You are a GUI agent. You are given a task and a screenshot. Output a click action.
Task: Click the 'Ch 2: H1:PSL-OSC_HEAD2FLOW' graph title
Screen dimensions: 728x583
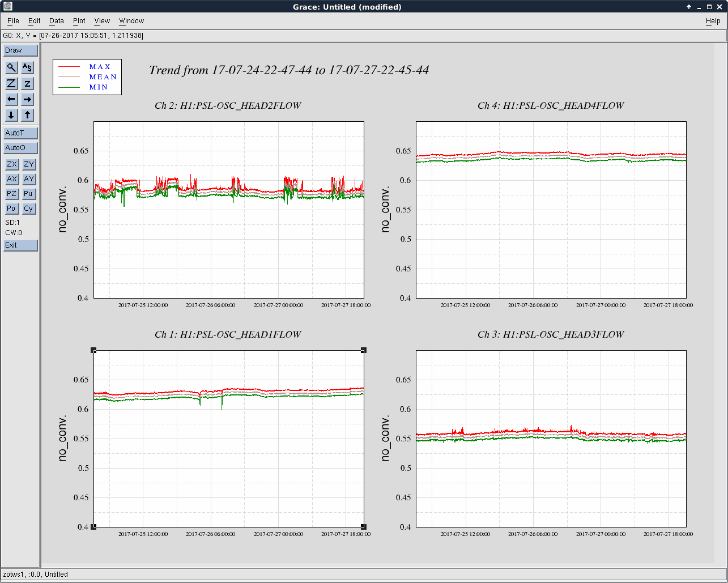tap(228, 105)
